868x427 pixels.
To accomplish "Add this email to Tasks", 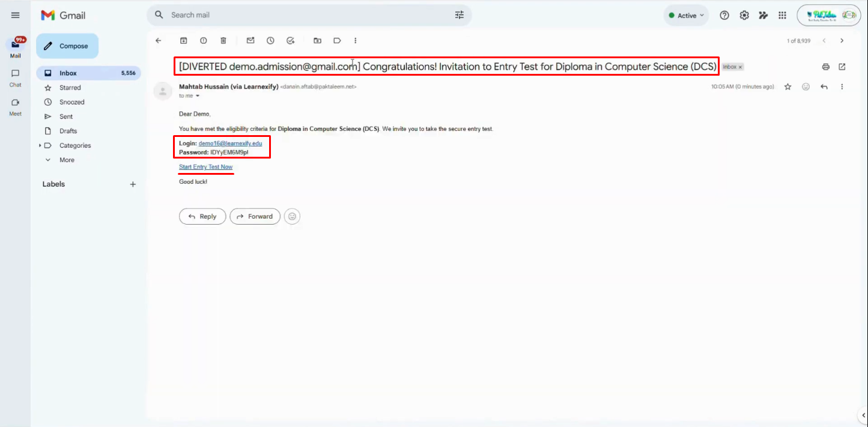I will point(291,41).
